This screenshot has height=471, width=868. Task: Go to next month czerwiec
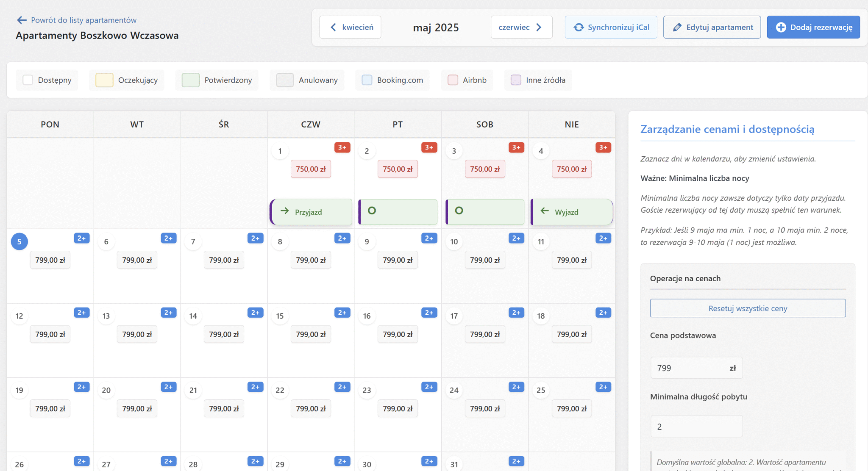tap(521, 27)
